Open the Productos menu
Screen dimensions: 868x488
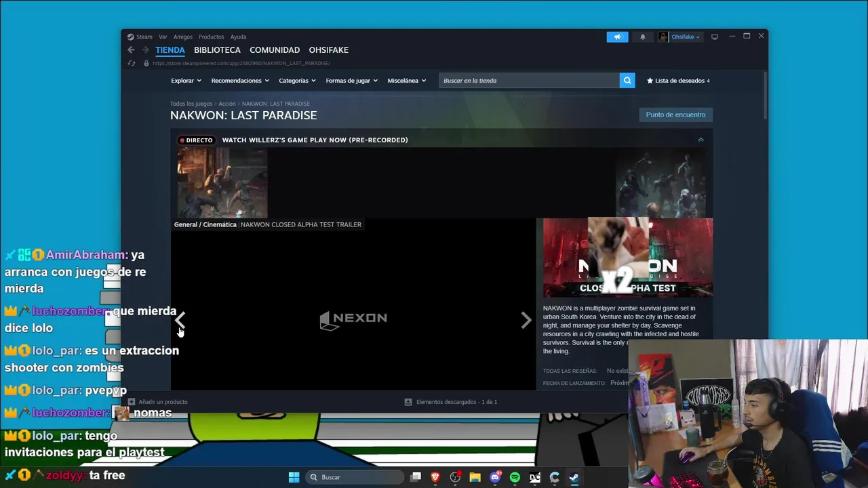(211, 37)
